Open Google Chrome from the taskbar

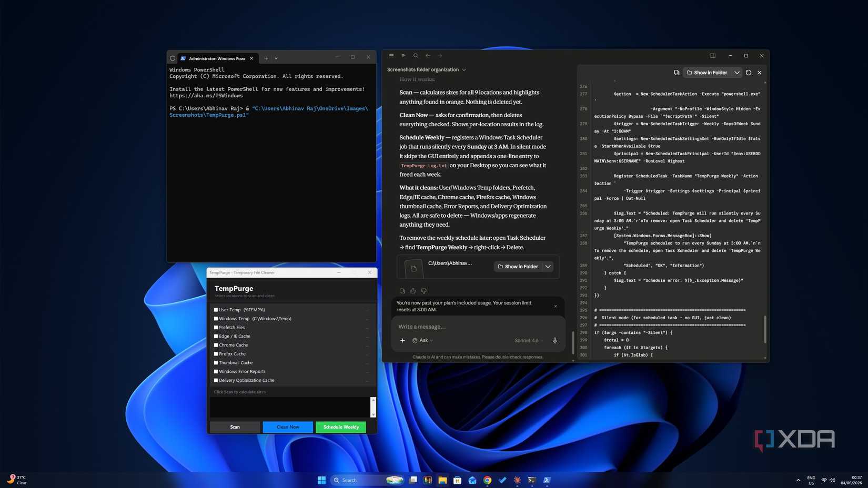pos(488,480)
